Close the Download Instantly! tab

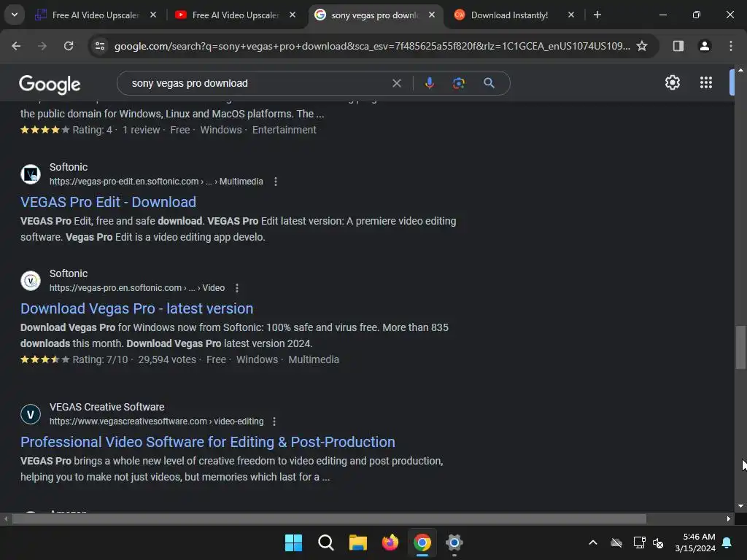click(570, 15)
